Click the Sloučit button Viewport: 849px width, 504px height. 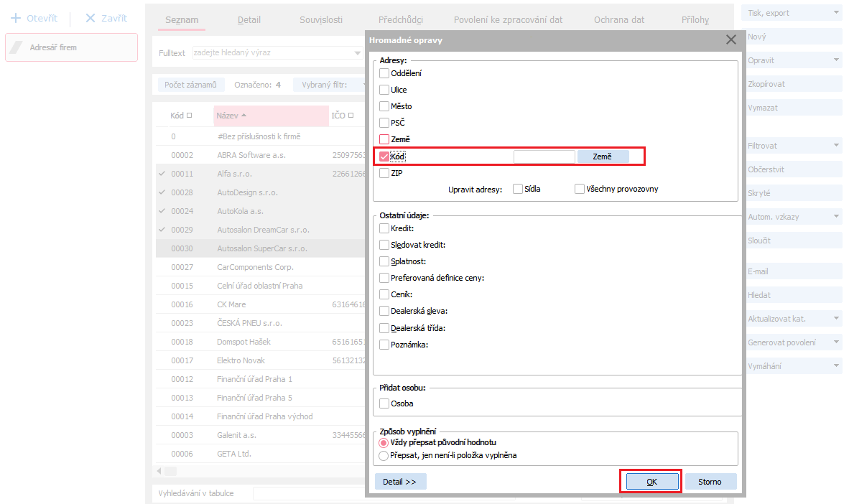794,241
